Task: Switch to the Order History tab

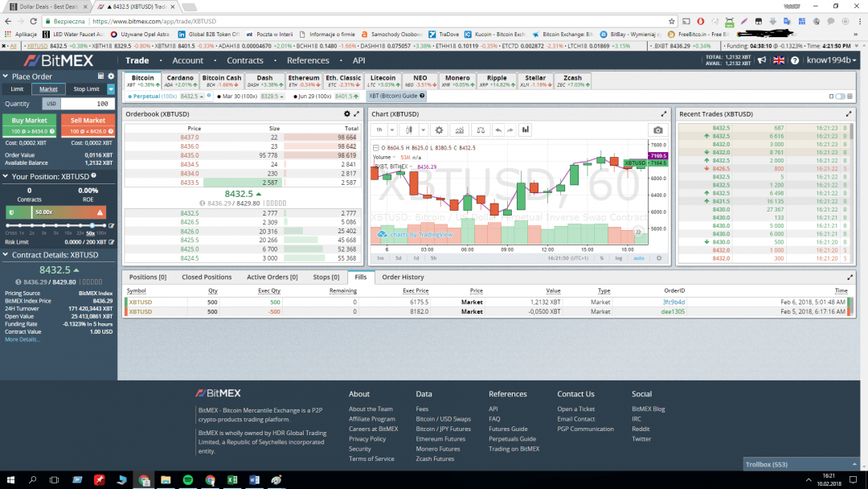Action: click(x=403, y=277)
